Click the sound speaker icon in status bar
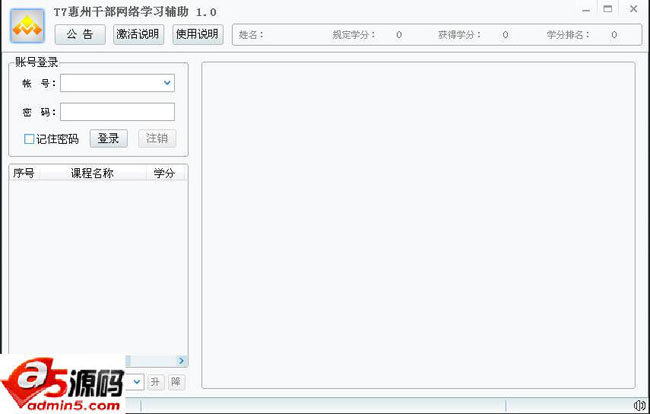Viewport: 650px width, 414px height. tap(640, 405)
